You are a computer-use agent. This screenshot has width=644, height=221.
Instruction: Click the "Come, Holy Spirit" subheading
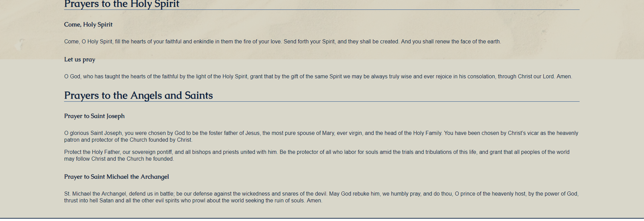[88, 24]
